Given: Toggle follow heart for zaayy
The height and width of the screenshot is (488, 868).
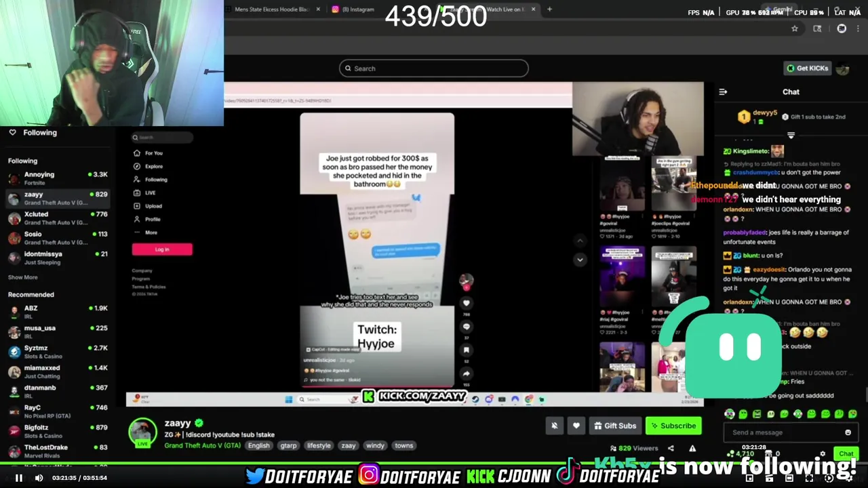Looking at the screenshot, I should [x=576, y=426].
